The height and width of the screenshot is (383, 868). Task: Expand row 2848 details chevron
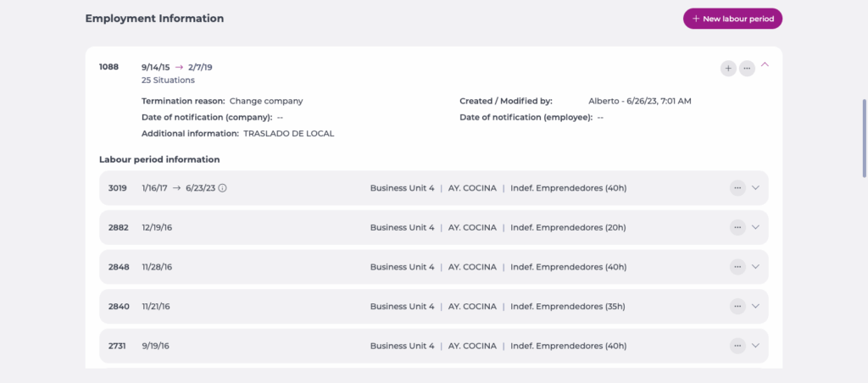[x=756, y=267]
